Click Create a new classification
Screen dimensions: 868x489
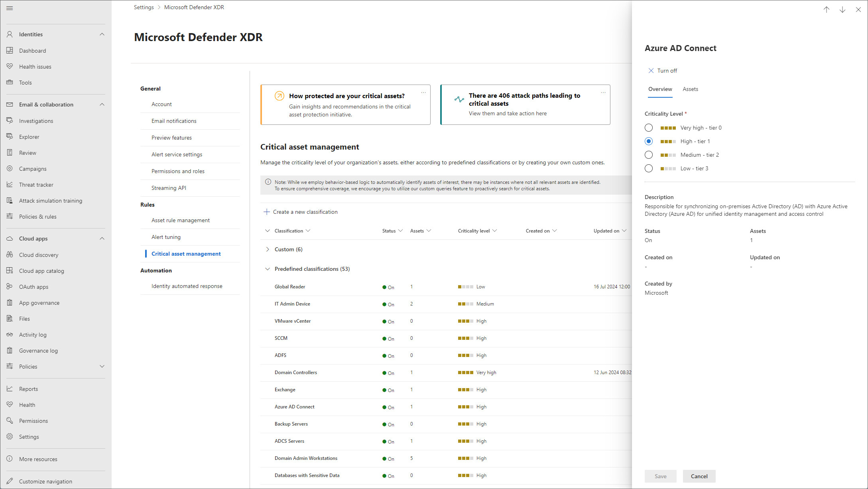[301, 212]
